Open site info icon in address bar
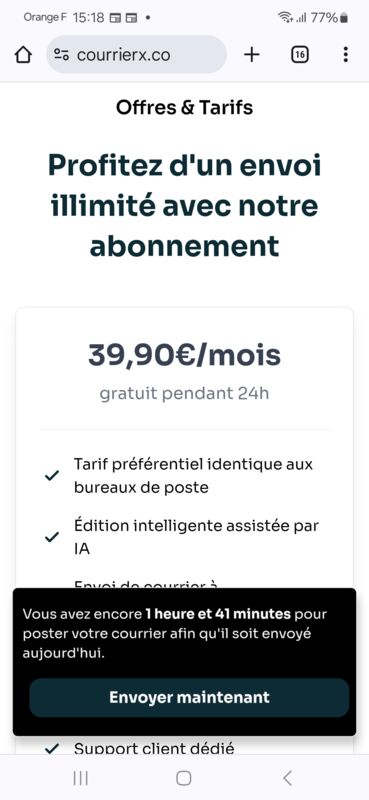This screenshot has width=369, height=800. [61, 55]
